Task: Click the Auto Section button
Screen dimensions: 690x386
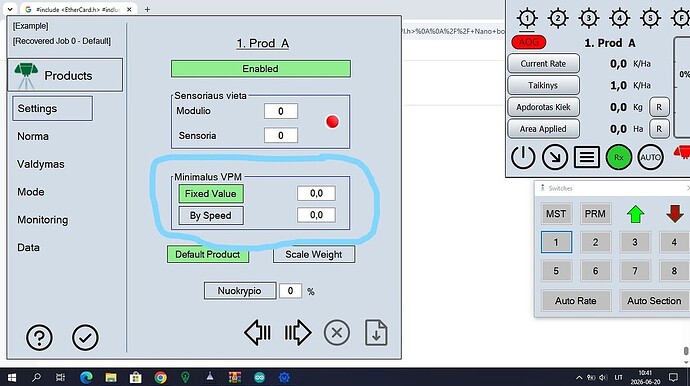Action: click(x=654, y=301)
